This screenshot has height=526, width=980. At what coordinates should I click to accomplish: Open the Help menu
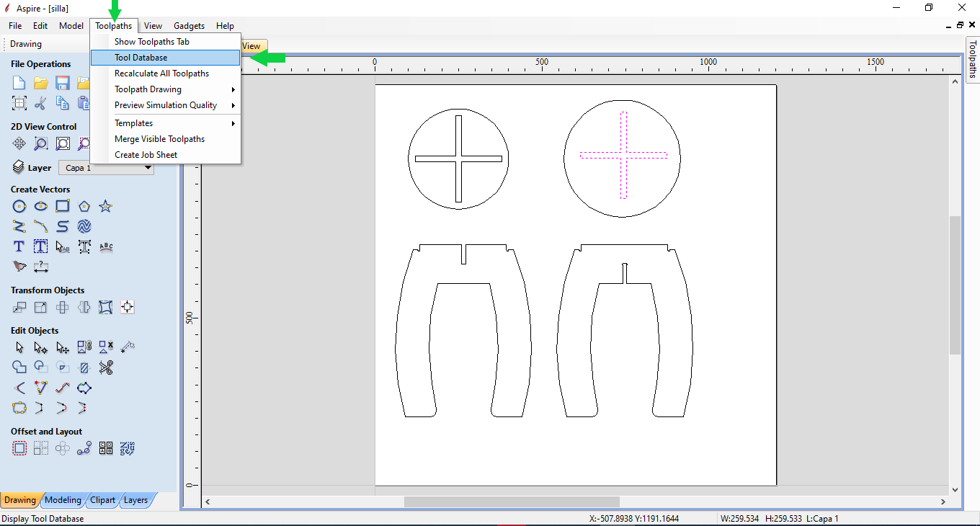pos(225,26)
